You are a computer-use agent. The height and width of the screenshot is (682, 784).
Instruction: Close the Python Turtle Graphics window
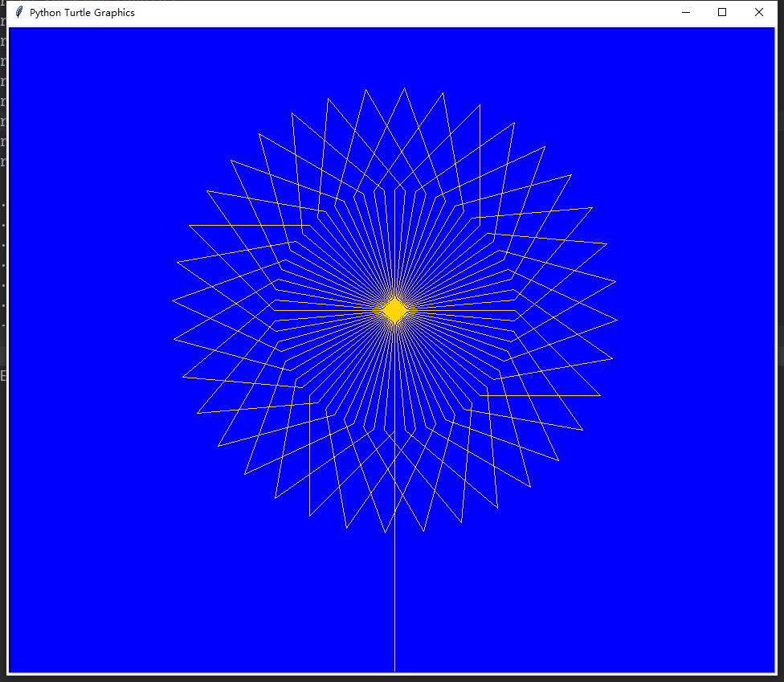[759, 12]
